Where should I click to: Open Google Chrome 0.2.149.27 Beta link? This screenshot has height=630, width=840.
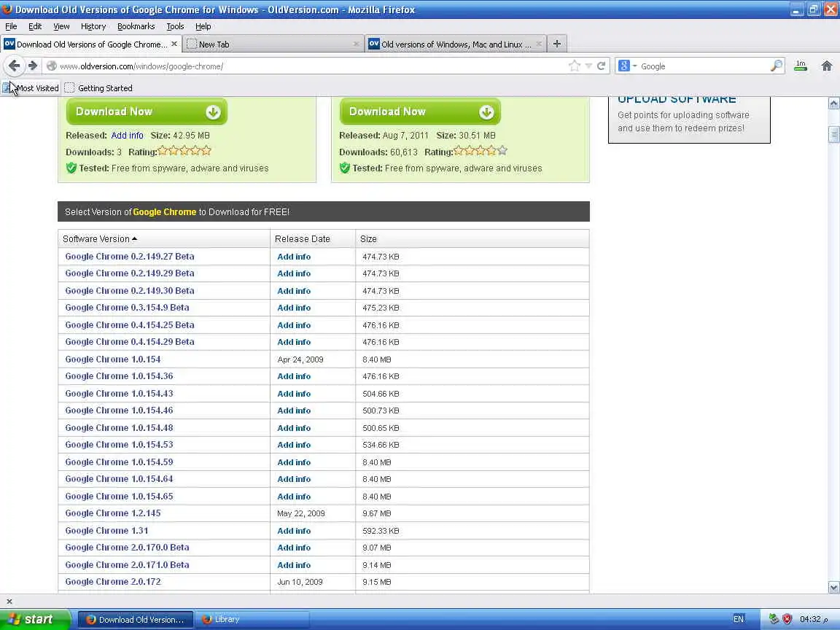[x=130, y=257]
